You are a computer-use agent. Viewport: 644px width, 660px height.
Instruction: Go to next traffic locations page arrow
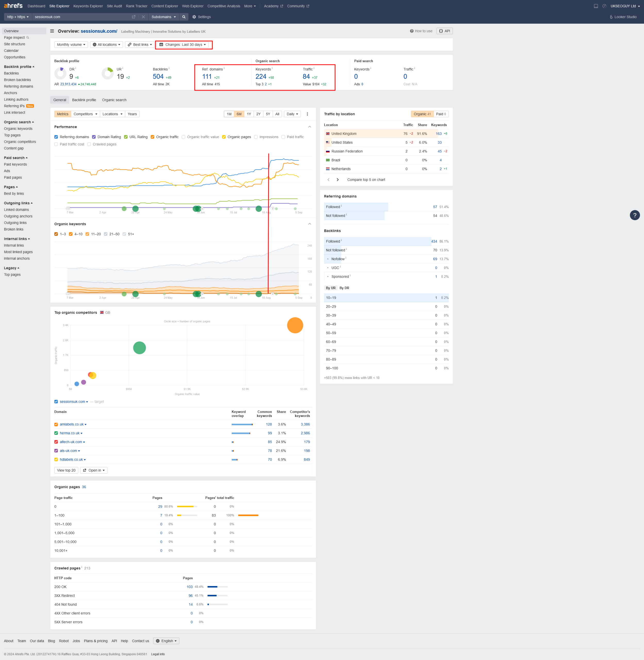tap(337, 180)
